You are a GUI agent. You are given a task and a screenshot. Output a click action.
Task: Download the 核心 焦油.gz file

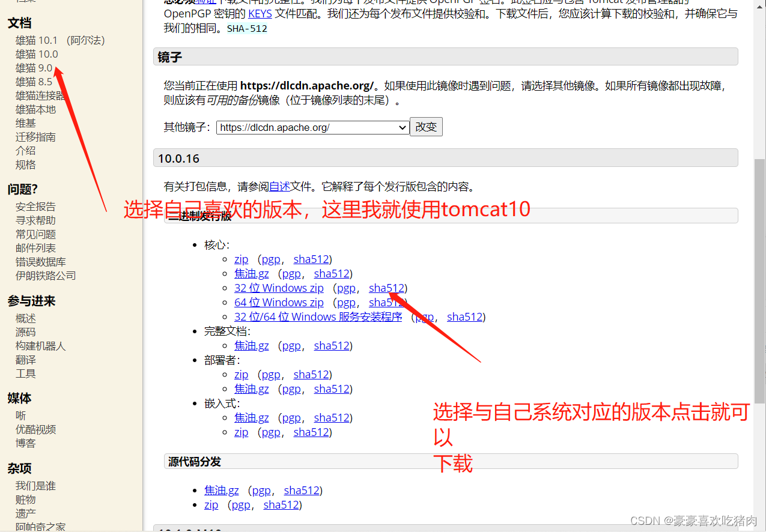[252, 274]
